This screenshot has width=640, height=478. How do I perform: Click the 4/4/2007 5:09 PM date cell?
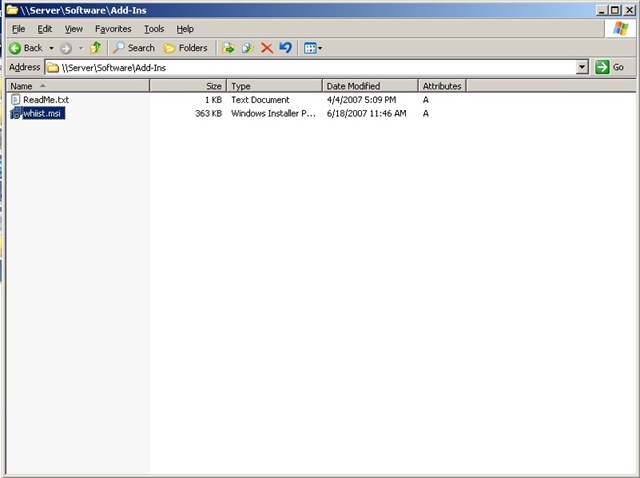pos(361,100)
